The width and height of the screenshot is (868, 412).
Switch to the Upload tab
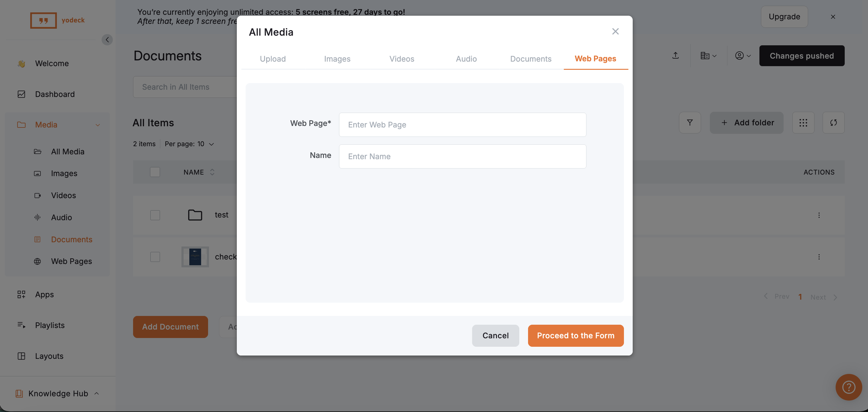pyautogui.click(x=272, y=59)
